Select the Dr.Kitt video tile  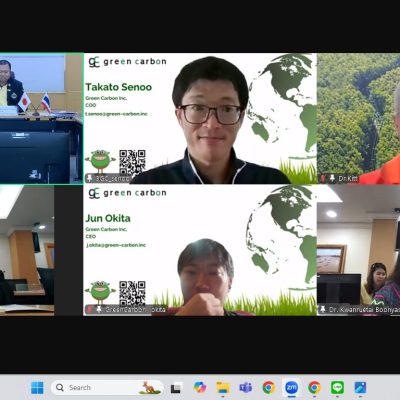(x=359, y=118)
